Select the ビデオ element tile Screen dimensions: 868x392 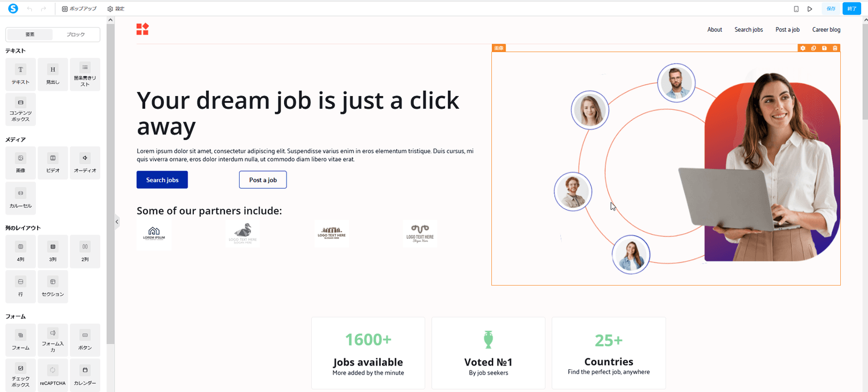tap(53, 163)
